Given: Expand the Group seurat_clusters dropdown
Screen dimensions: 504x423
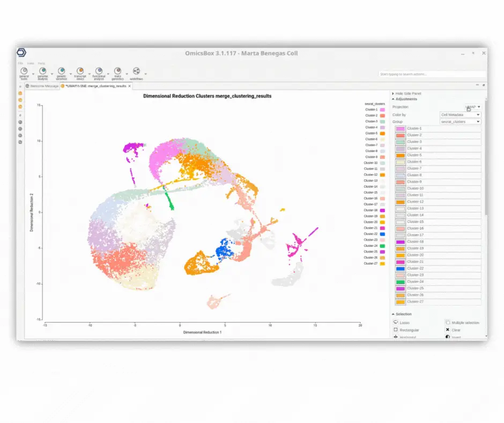Looking at the screenshot, I should coord(460,122).
